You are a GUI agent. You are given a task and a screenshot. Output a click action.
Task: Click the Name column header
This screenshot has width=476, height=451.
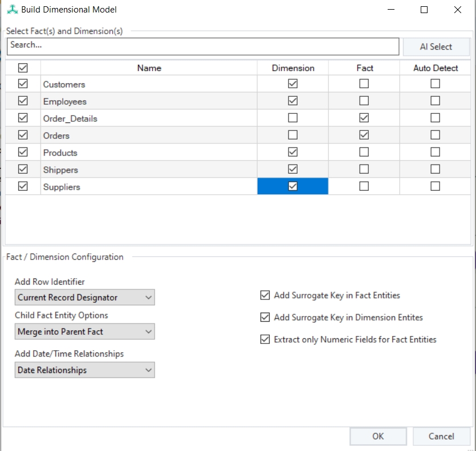point(149,68)
